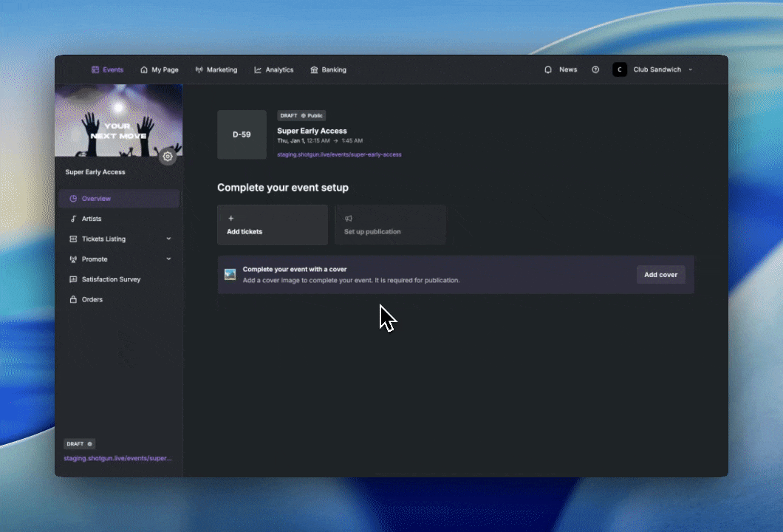Click the DRAFT badge in the sidebar footer
The image size is (783, 532).
coord(79,443)
